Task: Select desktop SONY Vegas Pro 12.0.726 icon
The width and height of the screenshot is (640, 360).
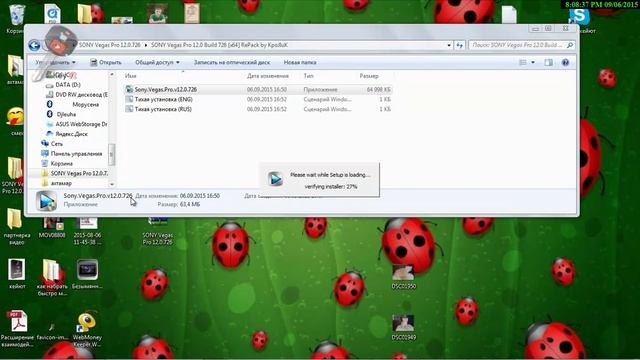Action: (x=158, y=231)
